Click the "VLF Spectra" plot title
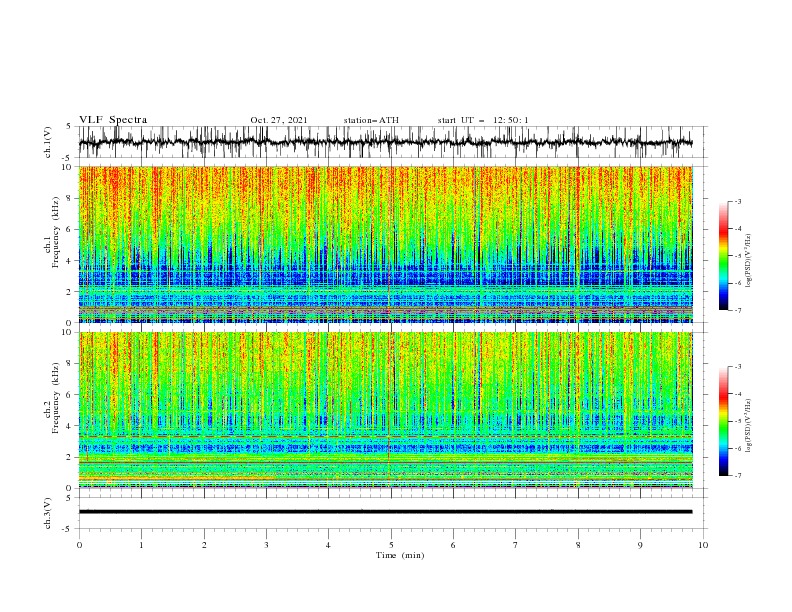Viewport: 792px width, 612px height. tap(113, 120)
